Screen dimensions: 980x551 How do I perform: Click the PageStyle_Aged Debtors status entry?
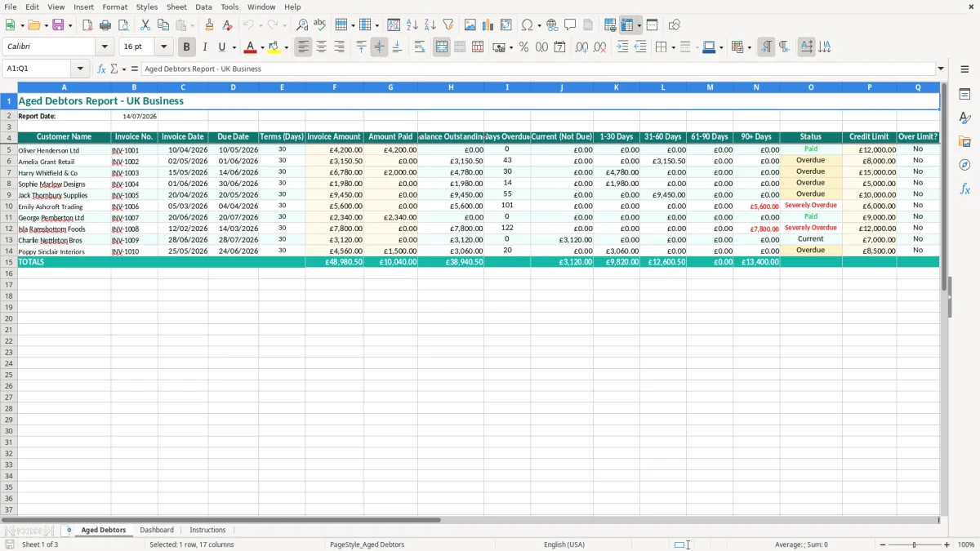click(367, 544)
